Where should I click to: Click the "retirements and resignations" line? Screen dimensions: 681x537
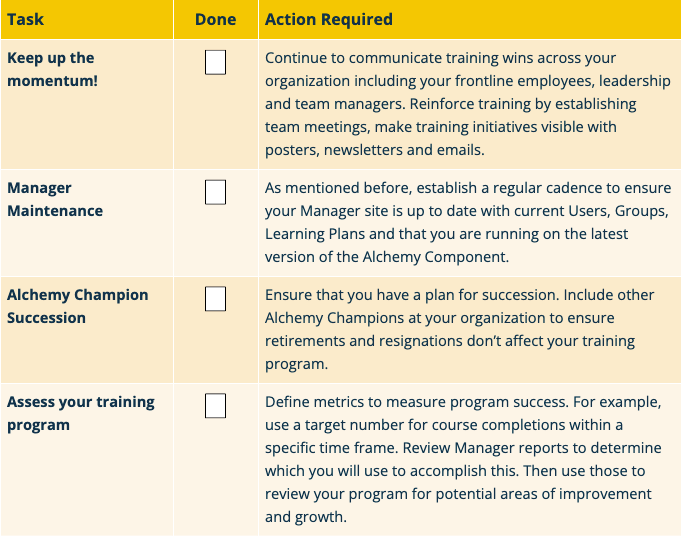[361, 341]
